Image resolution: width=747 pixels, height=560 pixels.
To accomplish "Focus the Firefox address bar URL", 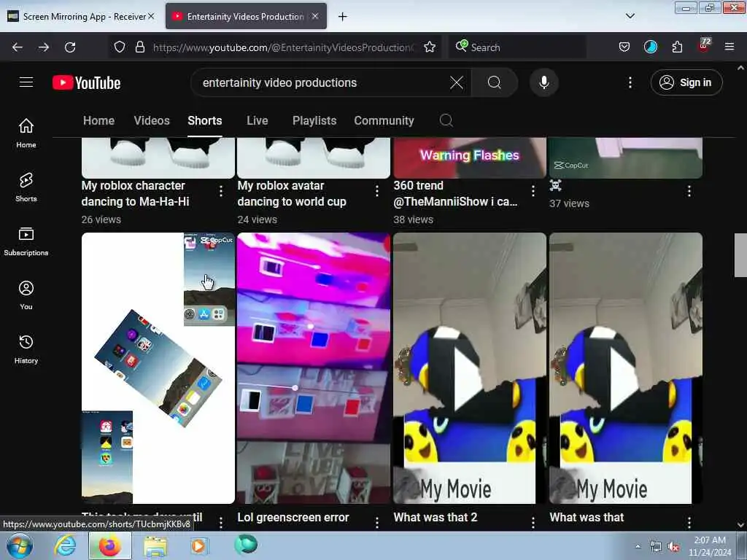I will (284, 47).
